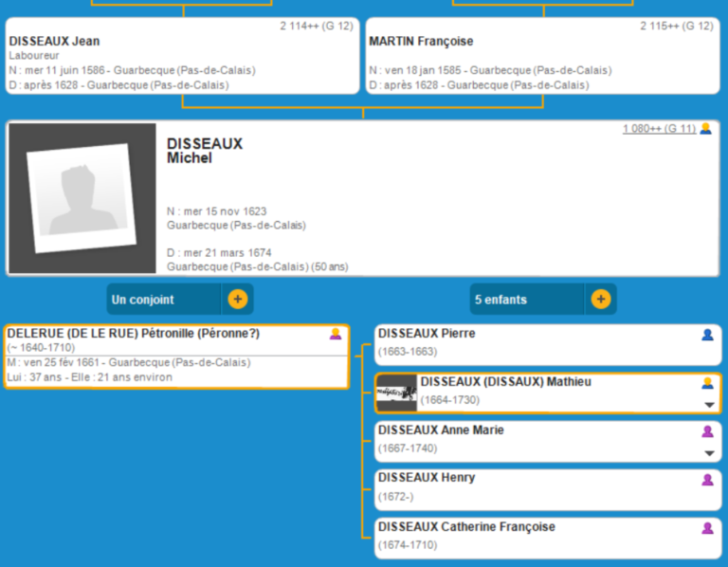Click the Un conjoint button
The image size is (728, 567).
point(163,300)
